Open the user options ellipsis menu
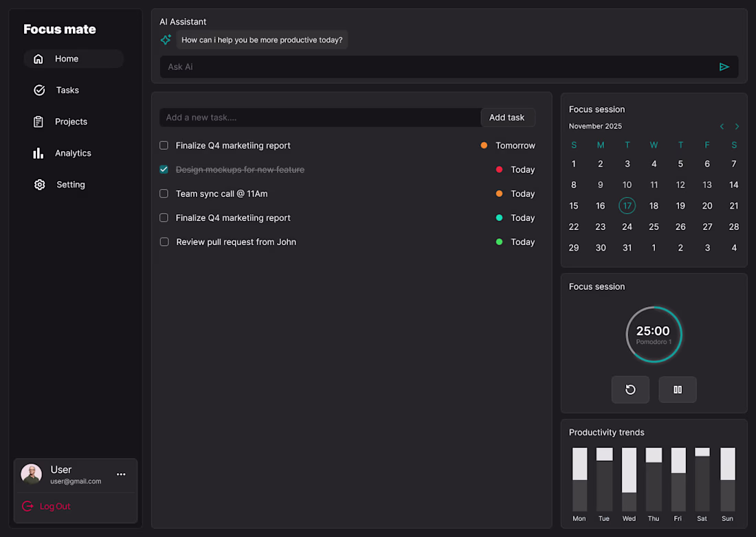Screen dimensions: 756x537 click(121, 475)
